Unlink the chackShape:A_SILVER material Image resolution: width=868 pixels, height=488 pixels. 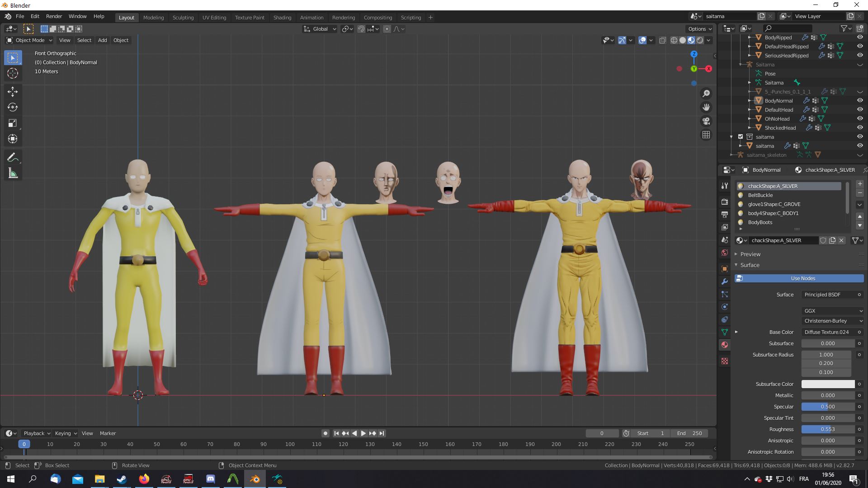tap(841, 240)
